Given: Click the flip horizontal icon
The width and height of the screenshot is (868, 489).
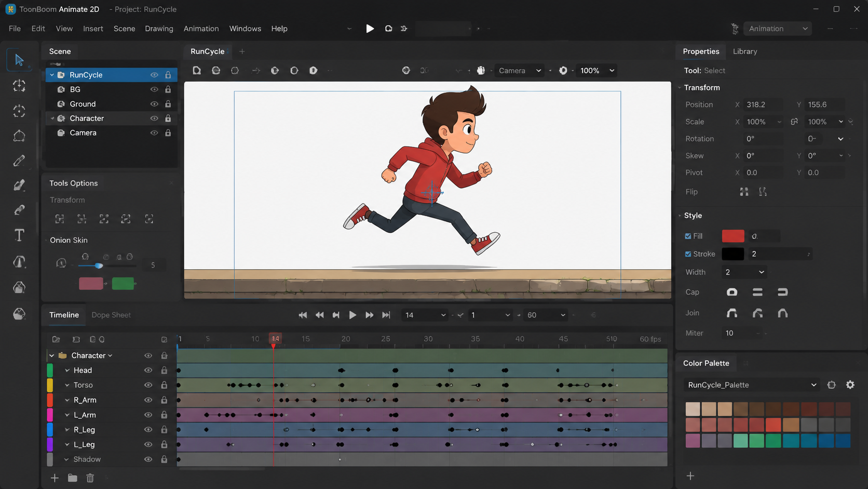Looking at the screenshot, I should 744,192.
